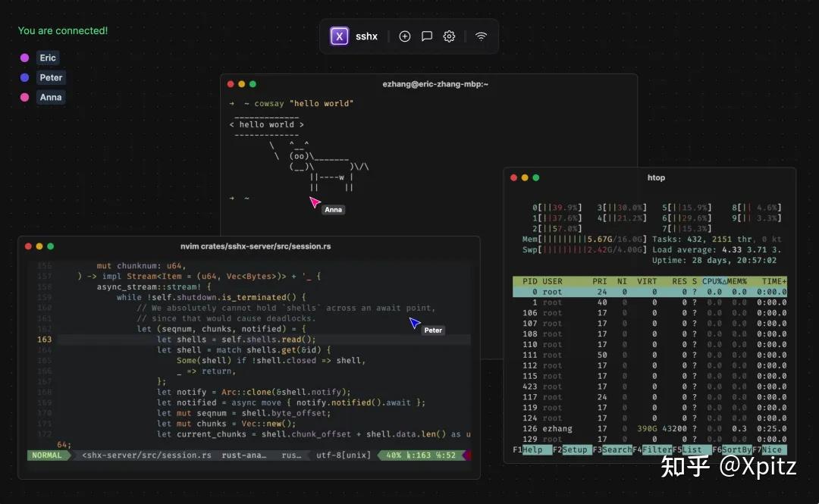Select user Eric in the list
This screenshot has height=504, width=819.
point(48,58)
